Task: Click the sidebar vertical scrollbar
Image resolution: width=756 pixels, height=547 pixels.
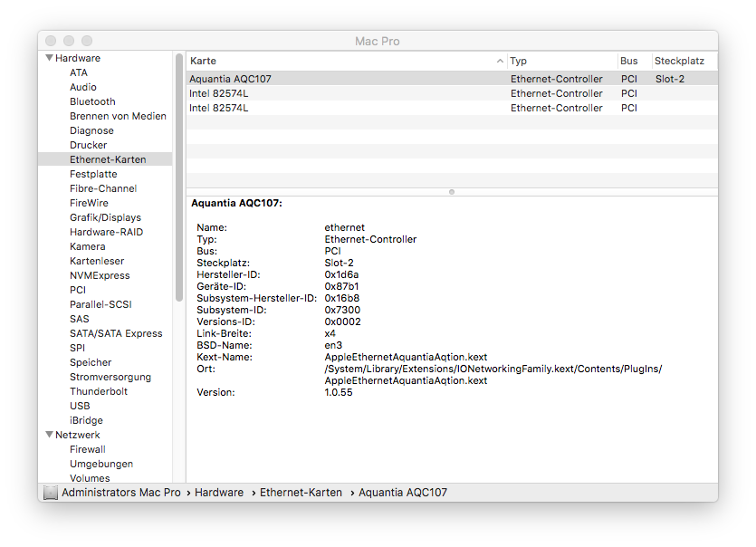Action: point(179,178)
